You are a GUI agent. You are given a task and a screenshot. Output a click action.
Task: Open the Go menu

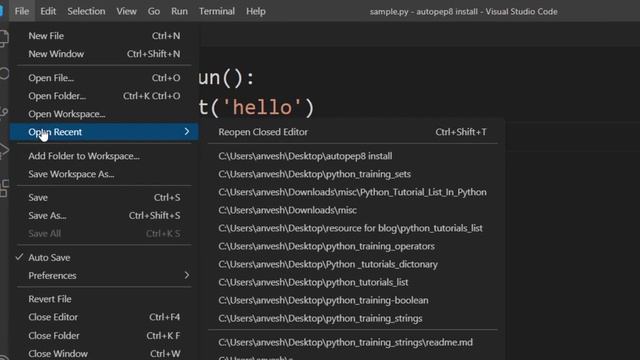click(x=153, y=11)
